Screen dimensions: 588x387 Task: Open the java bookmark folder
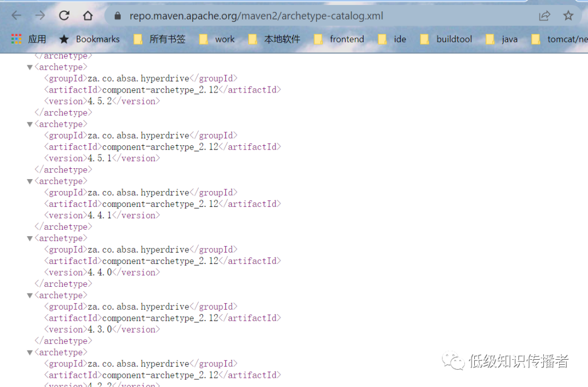(501, 39)
